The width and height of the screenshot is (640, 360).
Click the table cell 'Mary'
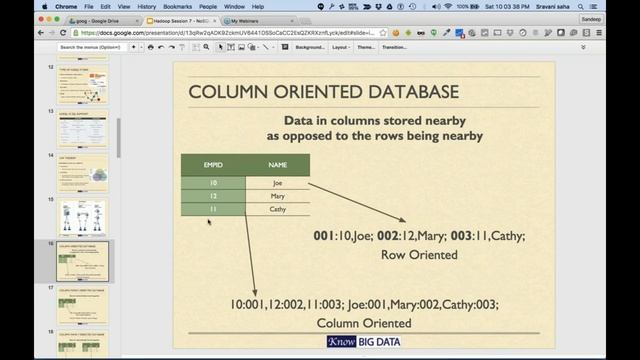tap(278, 196)
